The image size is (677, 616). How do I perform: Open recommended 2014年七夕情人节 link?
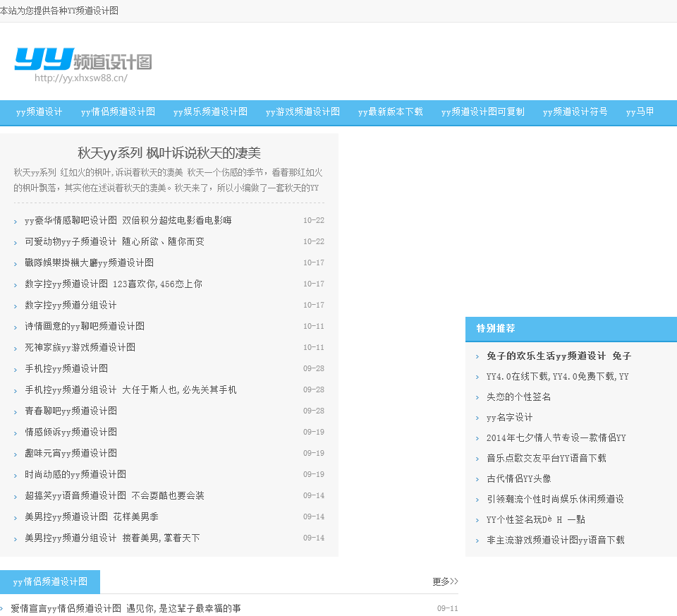pyautogui.click(x=556, y=437)
